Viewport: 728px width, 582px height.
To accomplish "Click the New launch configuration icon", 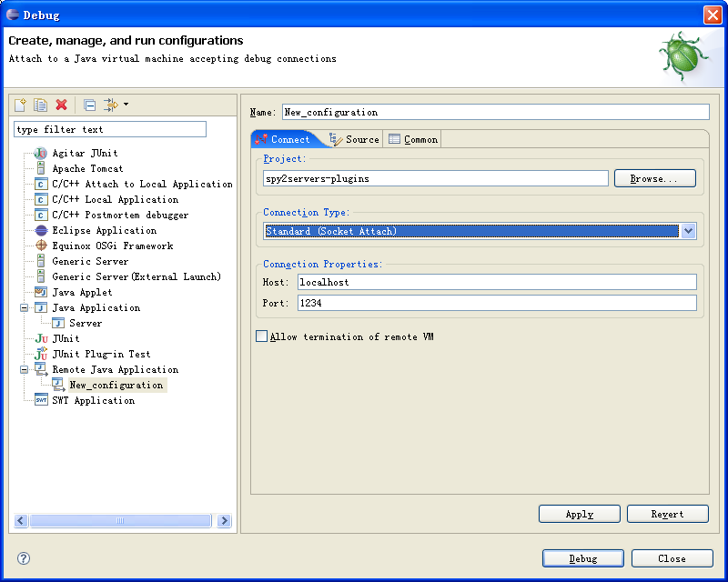I will click(20, 105).
